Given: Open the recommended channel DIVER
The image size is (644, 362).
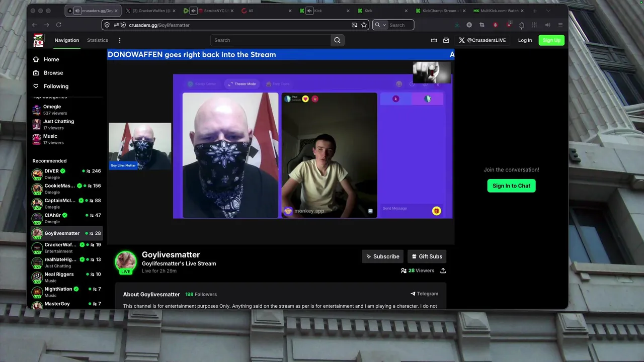Looking at the screenshot, I should coord(67,174).
